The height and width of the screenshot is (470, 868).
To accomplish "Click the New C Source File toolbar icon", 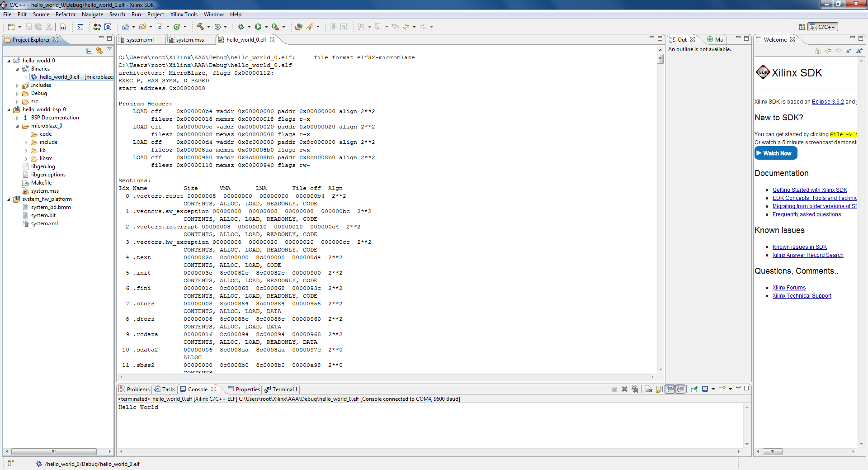I will pos(160,27).
